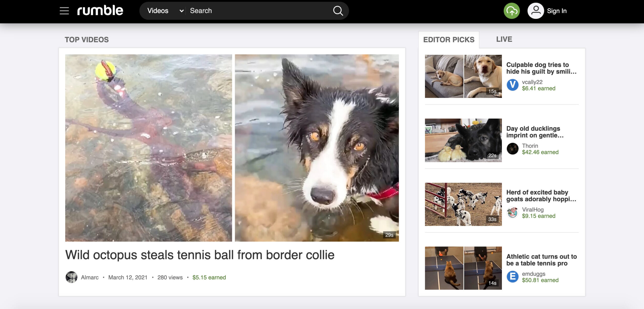
Task: Click the '$6.41 earned' text
Action: coord(539,88)
